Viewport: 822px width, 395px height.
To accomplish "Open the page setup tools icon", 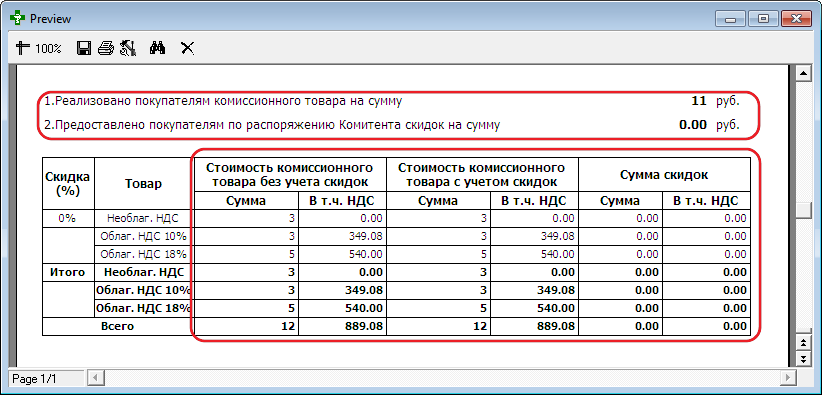I will (x=128, y=49).
